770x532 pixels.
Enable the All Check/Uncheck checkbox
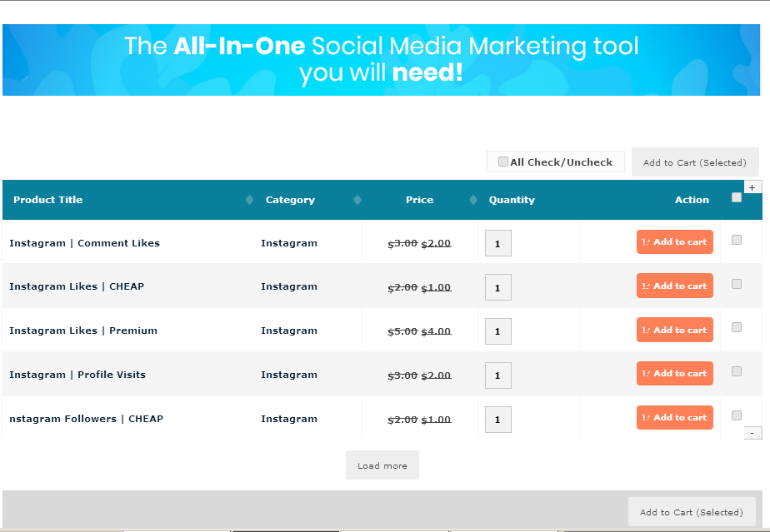(503, 161)
